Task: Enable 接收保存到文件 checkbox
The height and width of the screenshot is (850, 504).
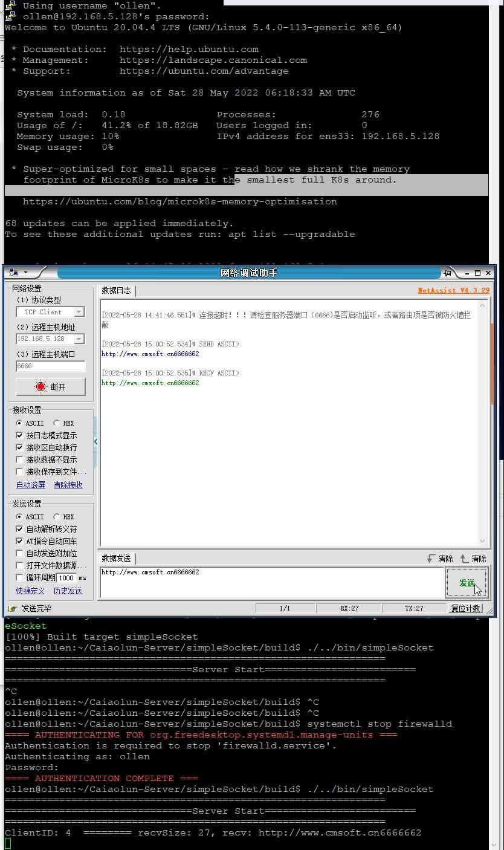Action: point(19,472)
